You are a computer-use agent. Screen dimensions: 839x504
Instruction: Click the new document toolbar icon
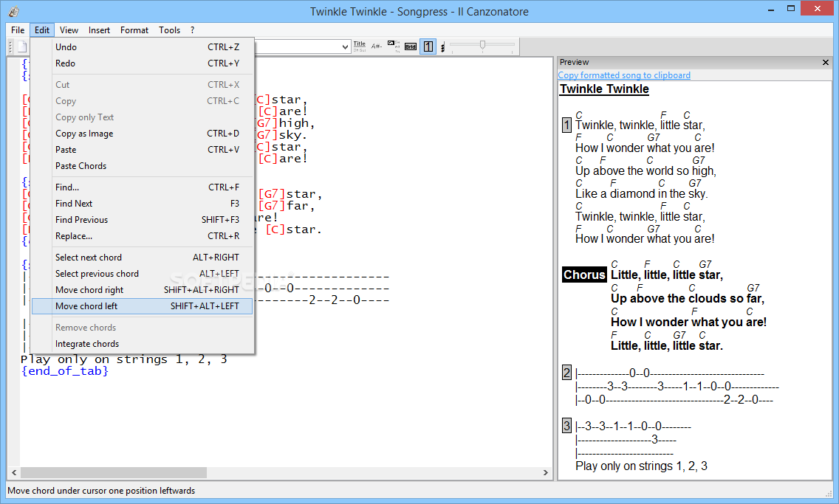pyautogui.click(x=22, y=47)
